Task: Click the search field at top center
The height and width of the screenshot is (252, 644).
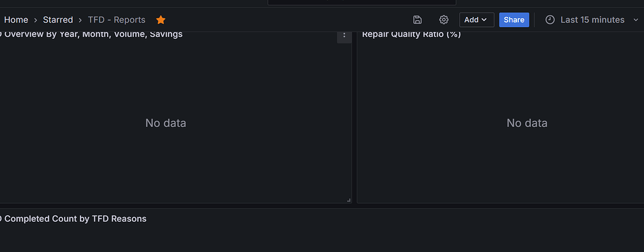Action: coord(362,3)
